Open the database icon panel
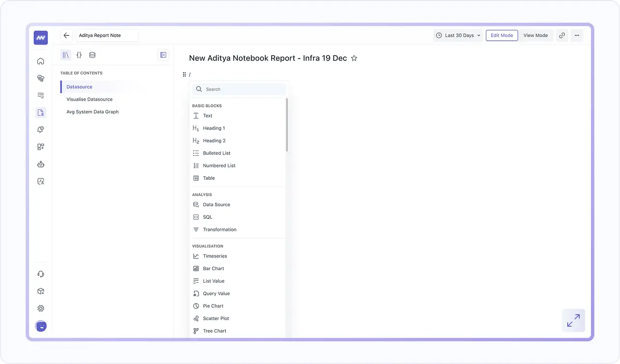This screenshot has height=364, width=620. 92,55
